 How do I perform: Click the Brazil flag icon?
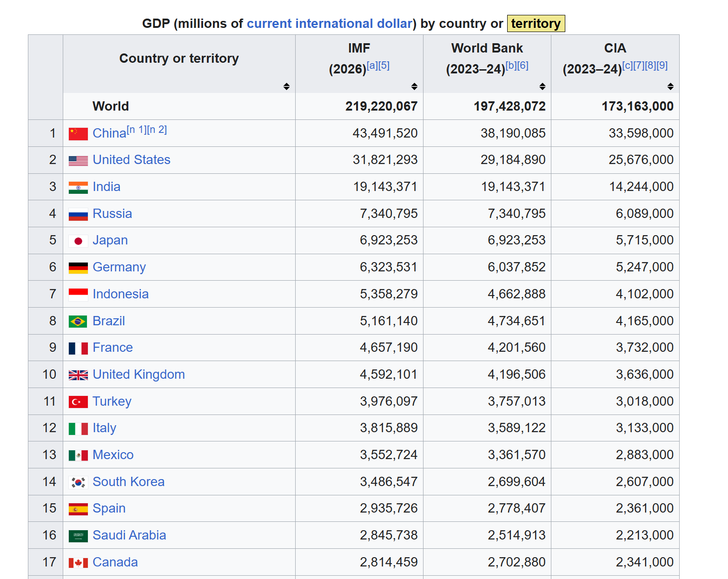78,322
